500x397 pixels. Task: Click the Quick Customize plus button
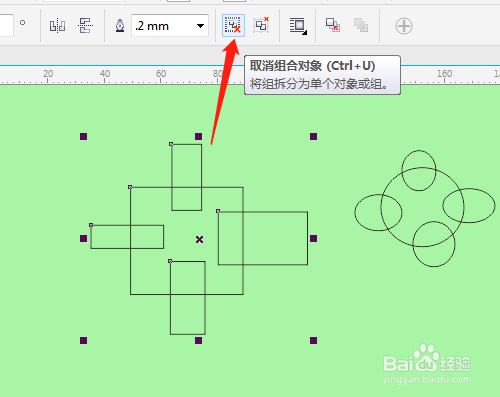click(x=404, y=26)
